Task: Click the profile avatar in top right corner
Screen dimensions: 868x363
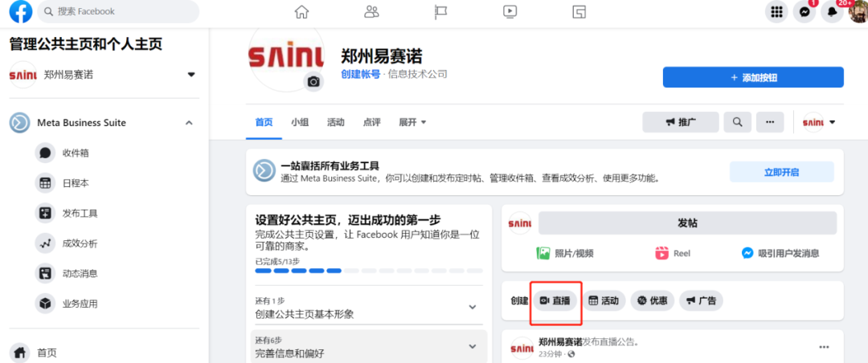Action: 858,11
